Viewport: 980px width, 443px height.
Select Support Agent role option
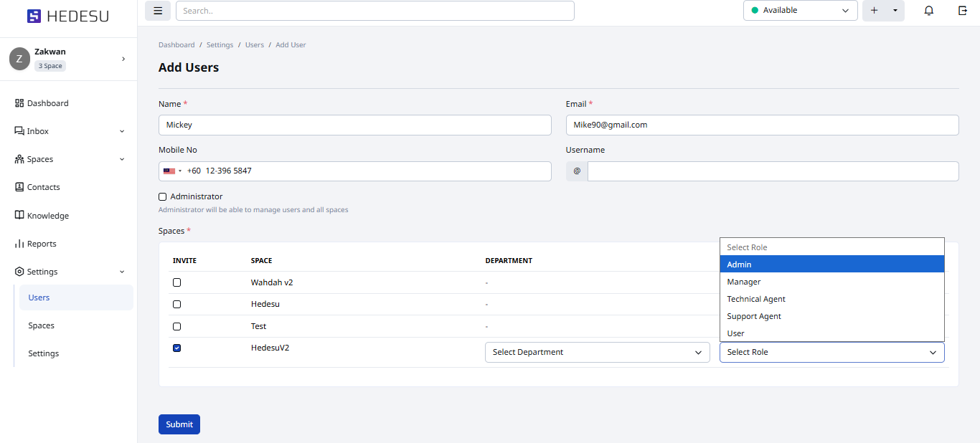pyautogui.click(x=754, y=316)
